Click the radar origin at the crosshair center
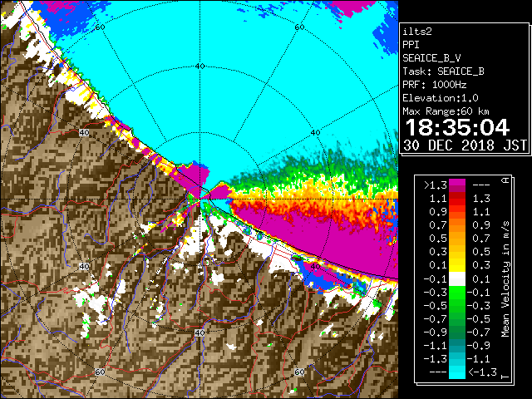532x399 pixels. (x=200, y=199)
